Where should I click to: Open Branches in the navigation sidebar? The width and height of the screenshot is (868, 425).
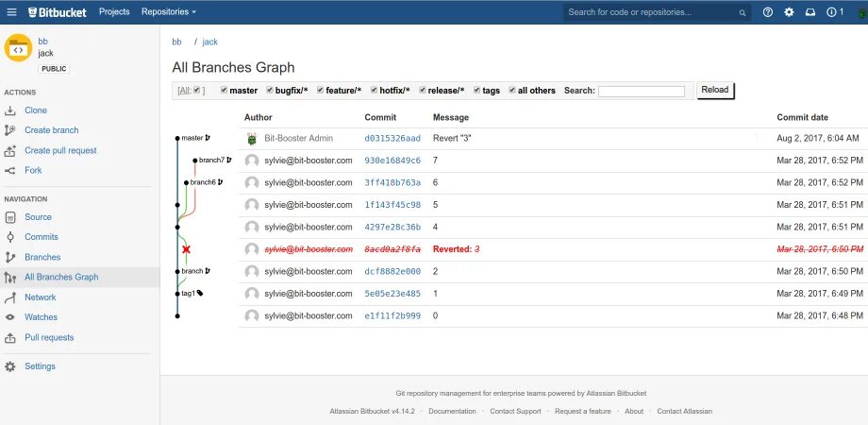click(42, 257)
